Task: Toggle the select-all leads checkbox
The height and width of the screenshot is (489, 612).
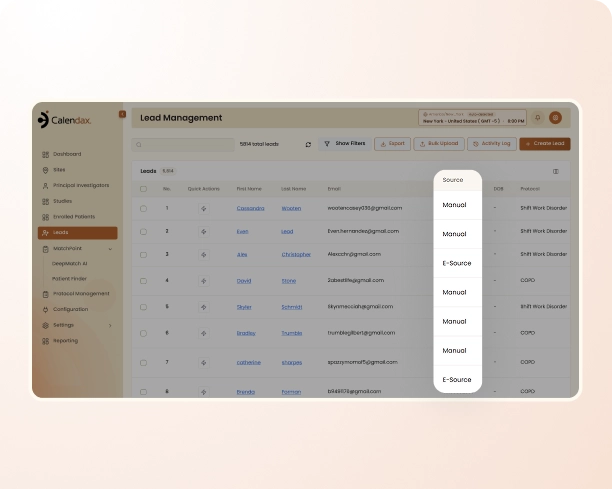Action: [144, 189]
